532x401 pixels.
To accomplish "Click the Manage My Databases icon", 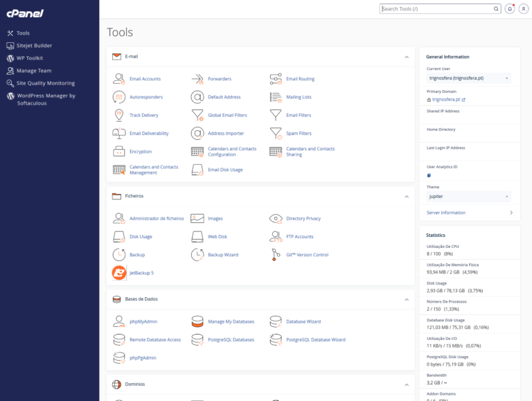I will [x=197, y=321].
